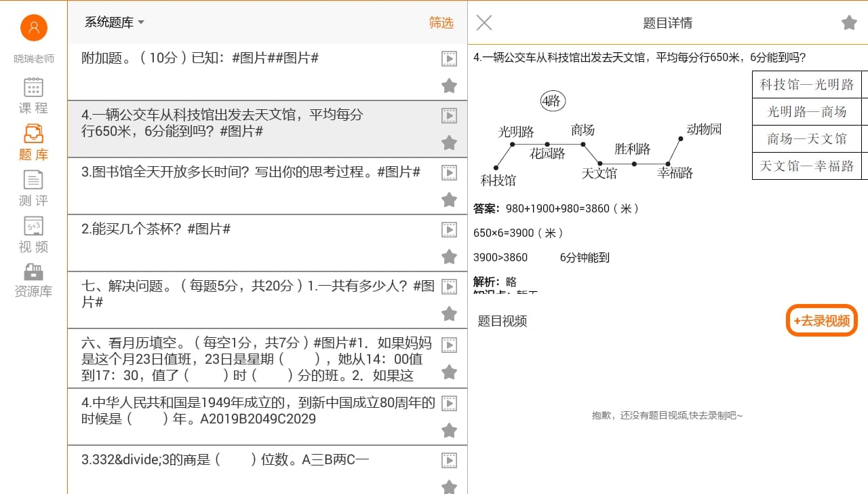Select the 3.332÷3的商 question text
This screenshot has width=868, height=494.
click(225, 460)
